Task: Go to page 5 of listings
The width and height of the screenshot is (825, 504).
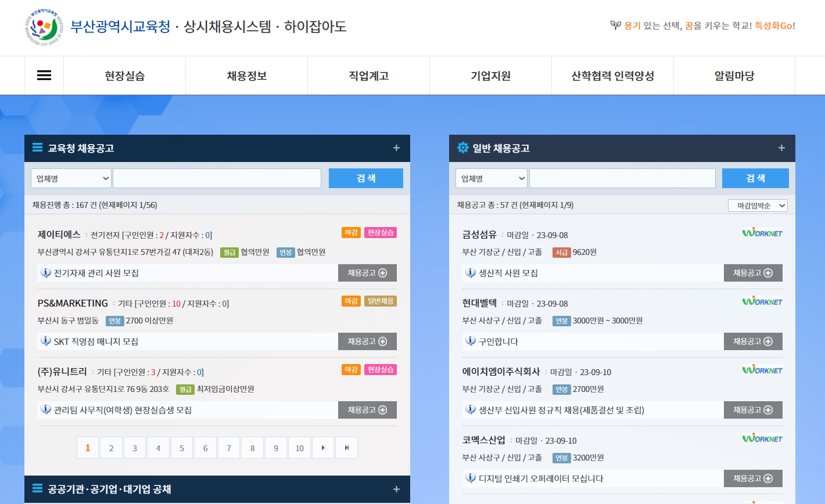Action: (182, 448)
